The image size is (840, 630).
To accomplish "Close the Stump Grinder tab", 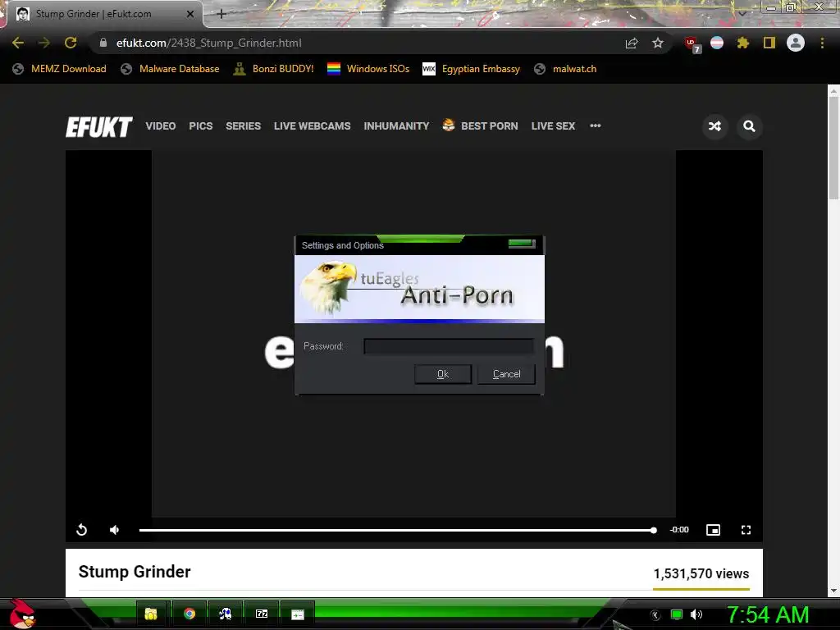I will click(190, 14).
